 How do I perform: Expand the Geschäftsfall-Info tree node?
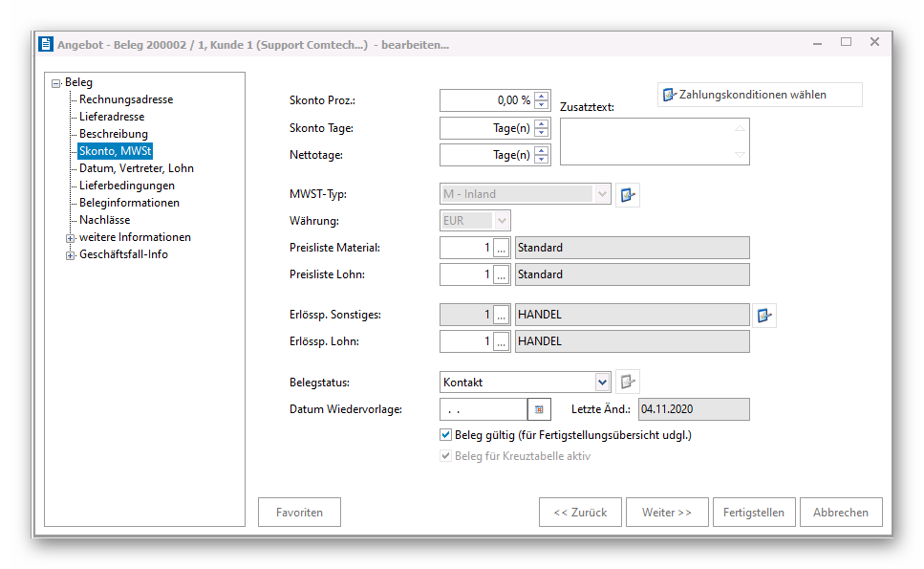click(70, 255)
